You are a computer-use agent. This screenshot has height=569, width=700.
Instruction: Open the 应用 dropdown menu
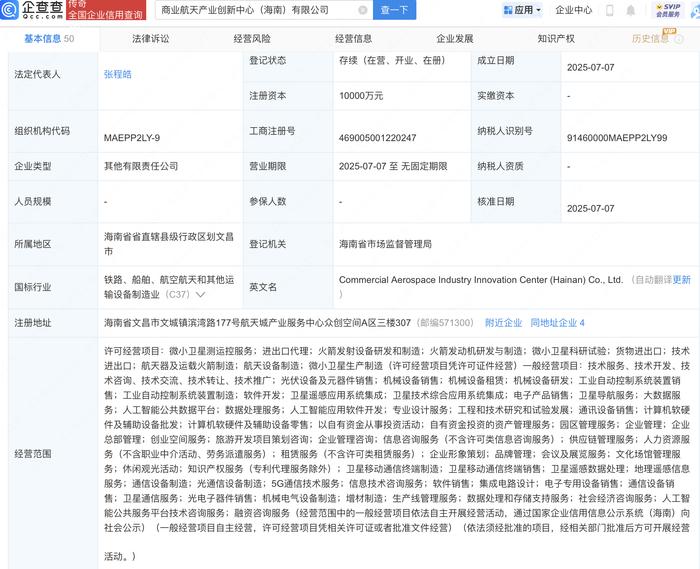pyautogui.click(x=522, y=10)
